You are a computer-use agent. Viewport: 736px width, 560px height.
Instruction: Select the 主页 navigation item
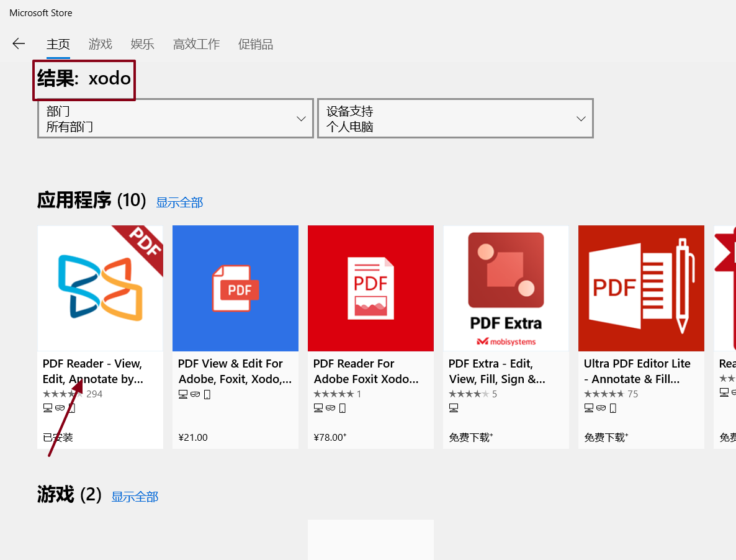pyautogui.click(x=58, y=44)
